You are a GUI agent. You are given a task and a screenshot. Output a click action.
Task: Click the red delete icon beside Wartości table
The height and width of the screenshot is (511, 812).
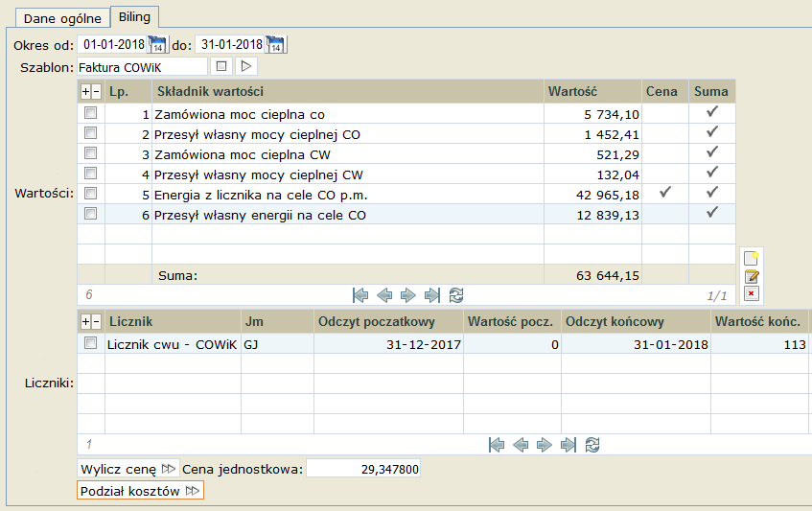(752, 293)
